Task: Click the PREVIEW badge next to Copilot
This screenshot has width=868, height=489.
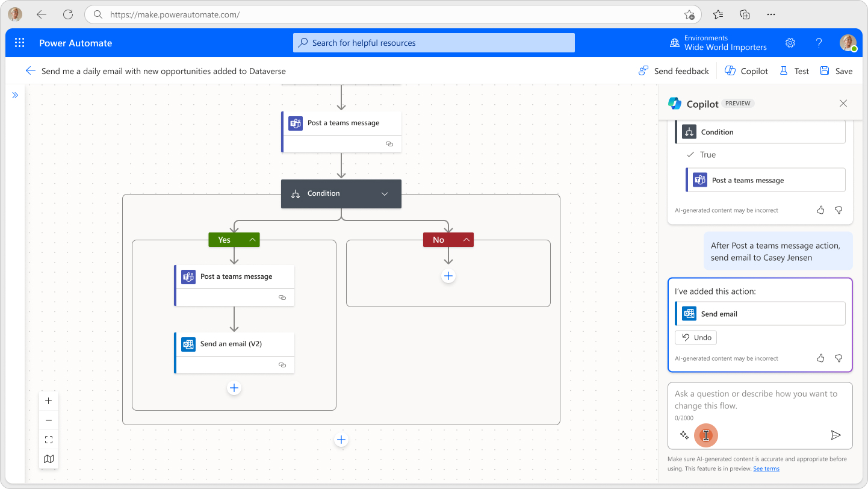Action: [738, 104]
